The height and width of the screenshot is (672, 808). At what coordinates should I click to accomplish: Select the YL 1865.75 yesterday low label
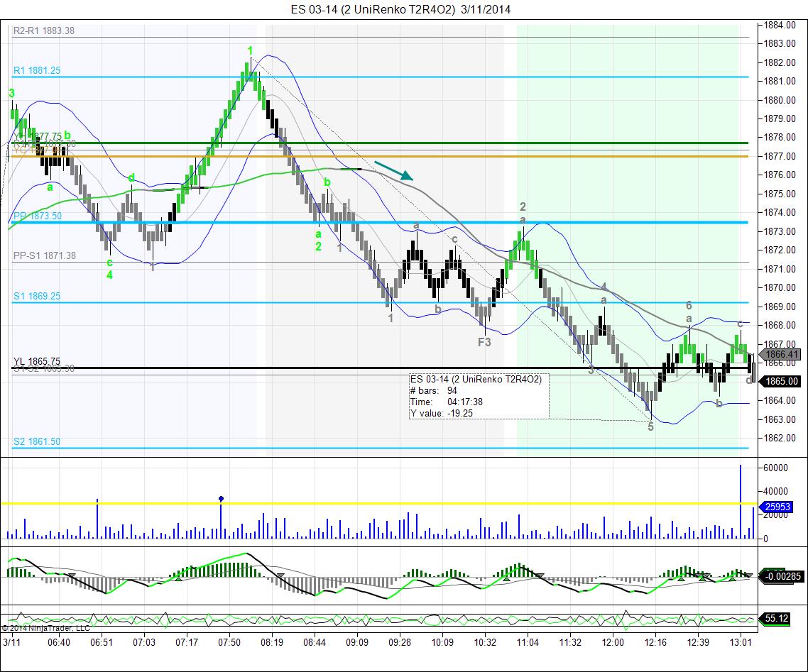(x=37, y=361)
